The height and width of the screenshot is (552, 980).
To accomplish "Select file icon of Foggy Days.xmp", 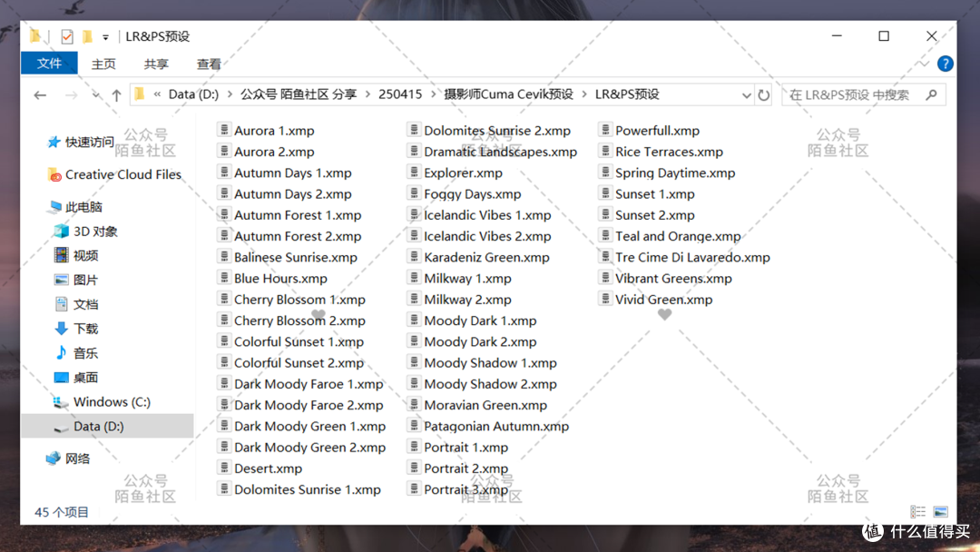I will (x=414, y=193).
